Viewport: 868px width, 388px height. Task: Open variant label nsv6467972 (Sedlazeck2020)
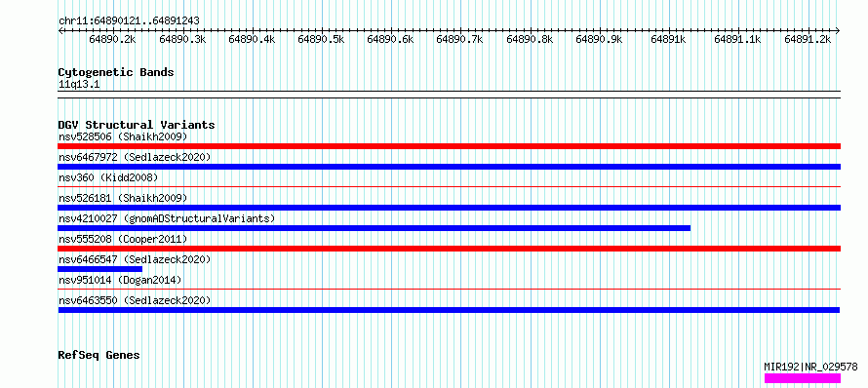[x=135, y=157]
